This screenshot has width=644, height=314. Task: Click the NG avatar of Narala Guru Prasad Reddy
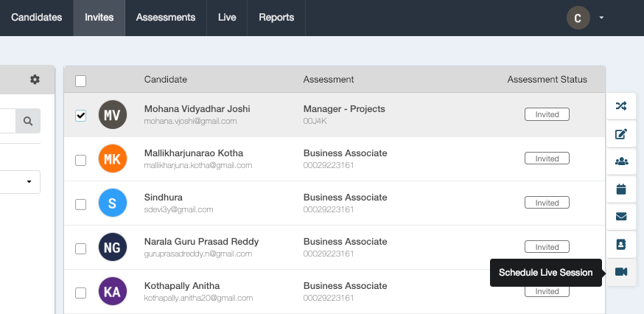[113, 247]
